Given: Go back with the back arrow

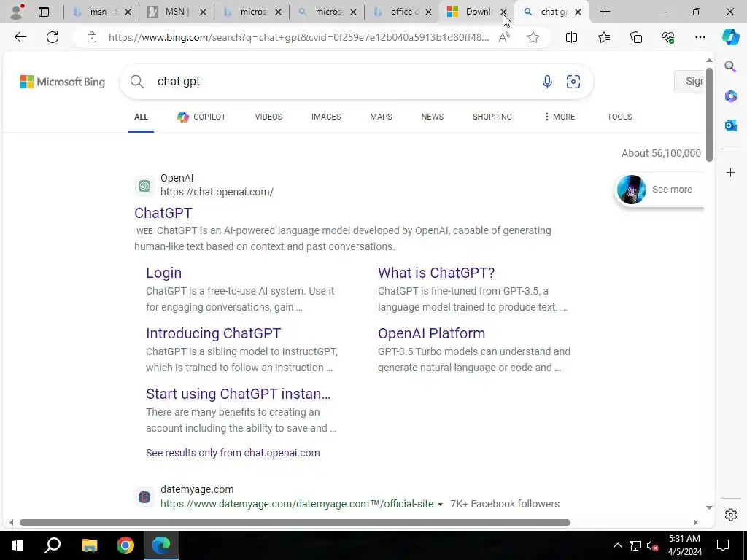Looking at the screenshot, I should [x=20, y=37].
